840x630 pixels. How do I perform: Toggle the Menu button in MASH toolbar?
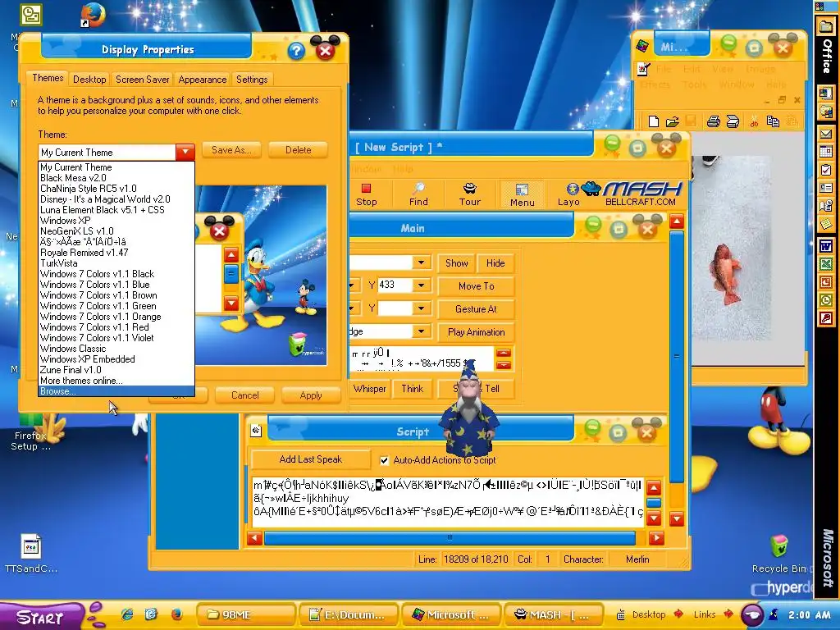(x=522, y=194)
